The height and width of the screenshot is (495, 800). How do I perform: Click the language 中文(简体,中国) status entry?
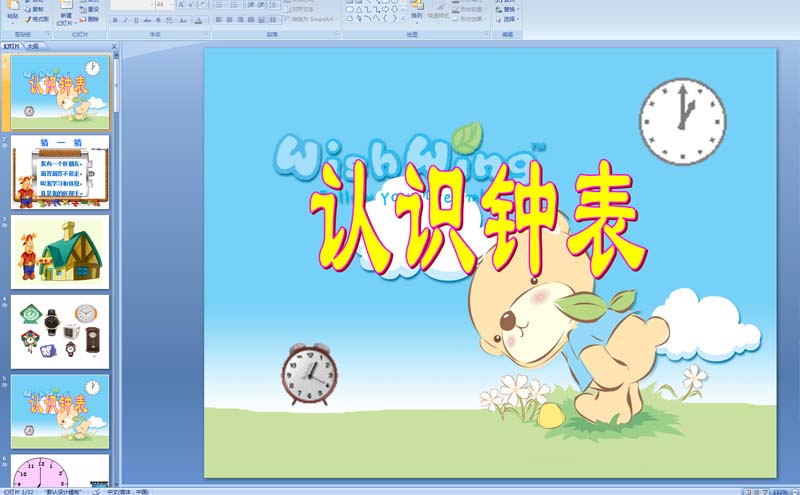[128, 491]
